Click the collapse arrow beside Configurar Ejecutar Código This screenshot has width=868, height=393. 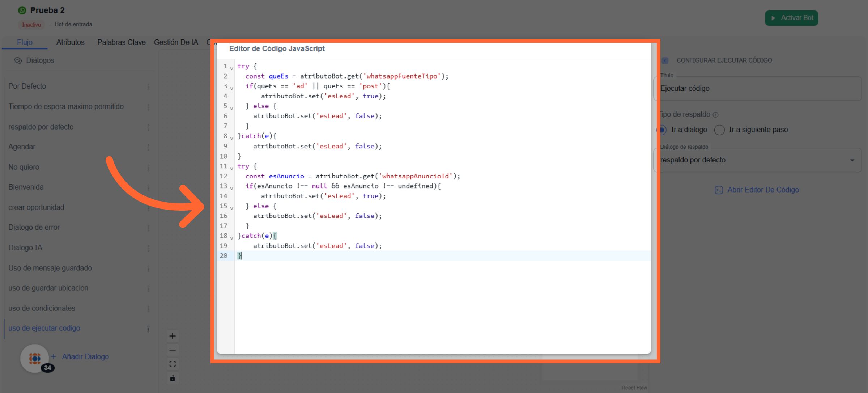[665, 60]
